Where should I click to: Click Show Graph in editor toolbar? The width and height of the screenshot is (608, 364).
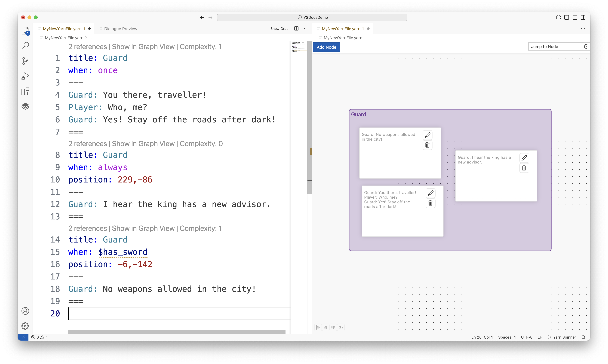point(280,29)
